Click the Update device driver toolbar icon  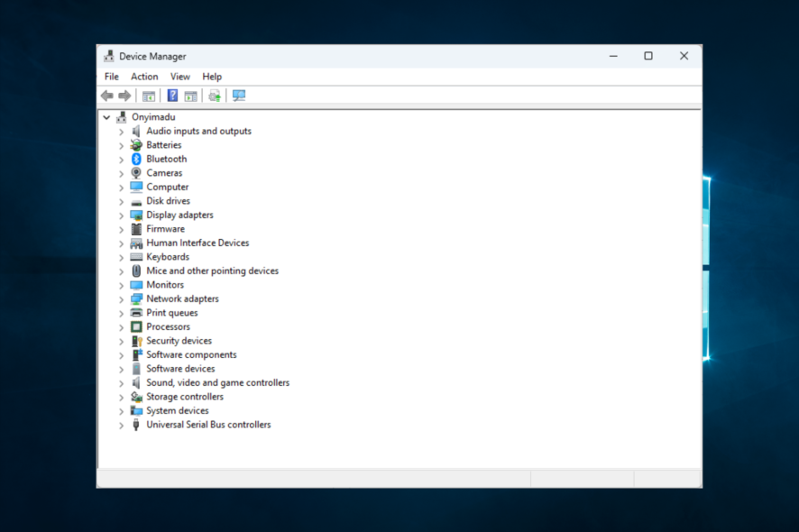(x=215, y=96)
